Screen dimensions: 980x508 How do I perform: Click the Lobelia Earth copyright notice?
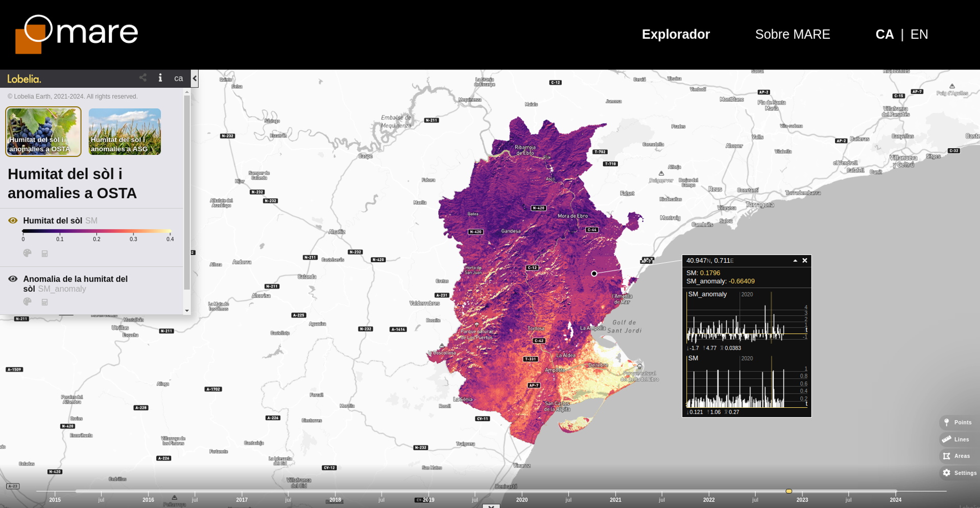pyautogui.click(x=73, y=97)
